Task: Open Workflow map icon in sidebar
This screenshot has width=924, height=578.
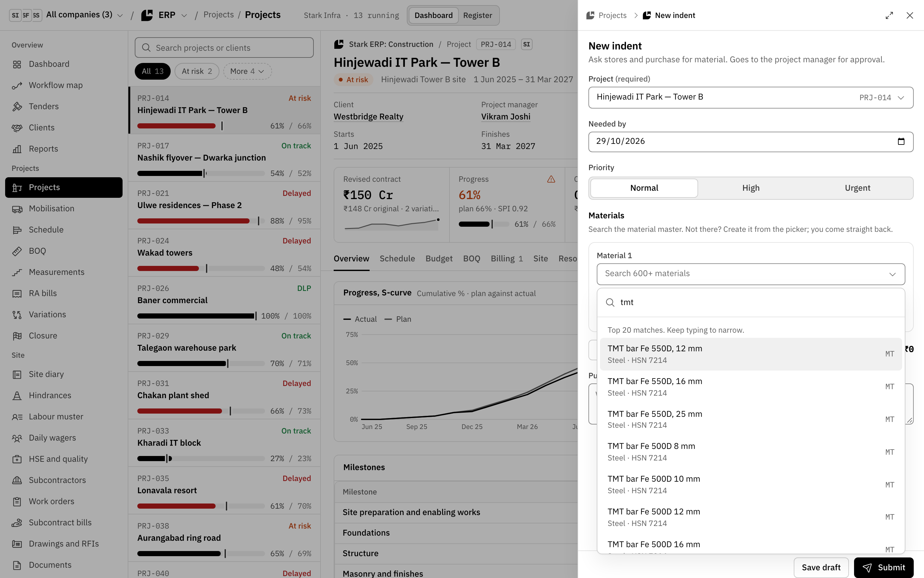Action: (17, 85)
